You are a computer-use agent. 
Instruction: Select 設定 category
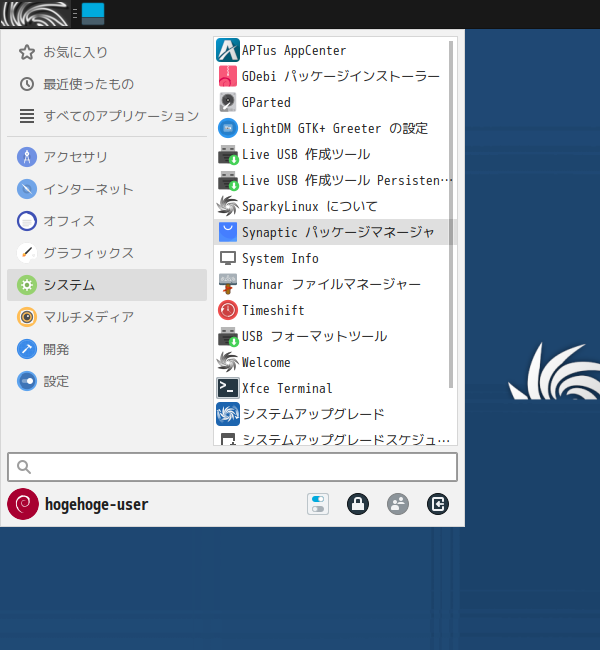(x=107, y=381)
